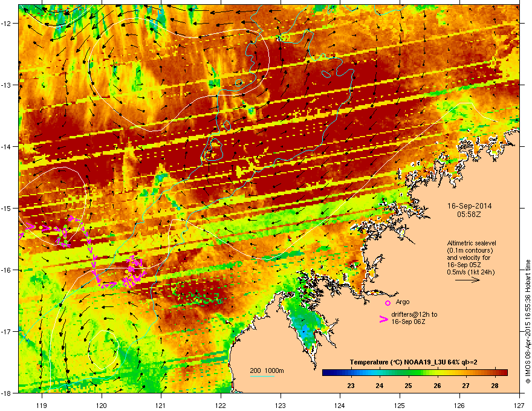Click the longitude axis label '123'
Screen dimensions: 532x411
pos(281,405)
